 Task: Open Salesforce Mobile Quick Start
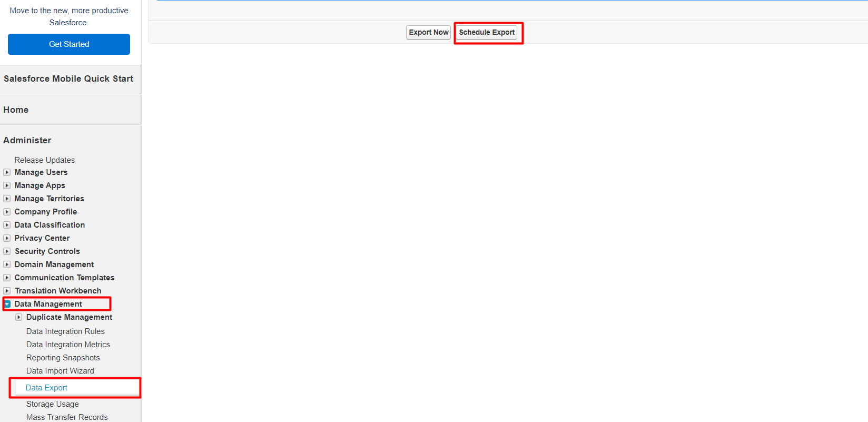68,78
